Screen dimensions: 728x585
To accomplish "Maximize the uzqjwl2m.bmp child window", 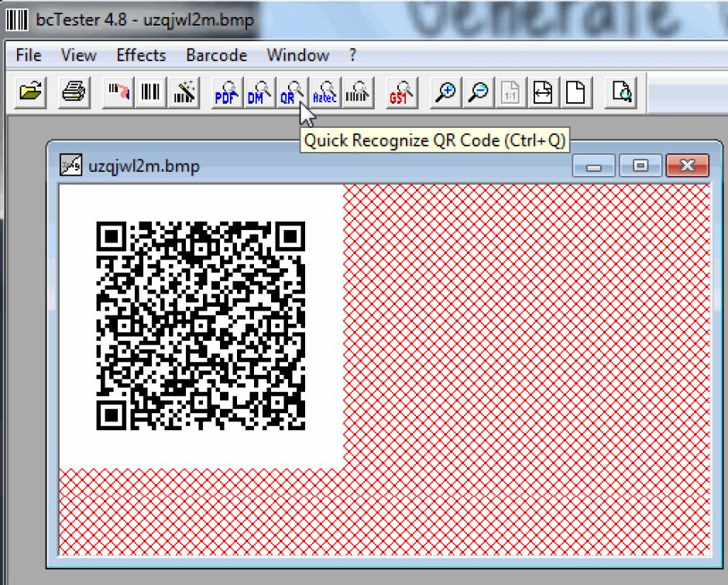I will click(640, 166).
